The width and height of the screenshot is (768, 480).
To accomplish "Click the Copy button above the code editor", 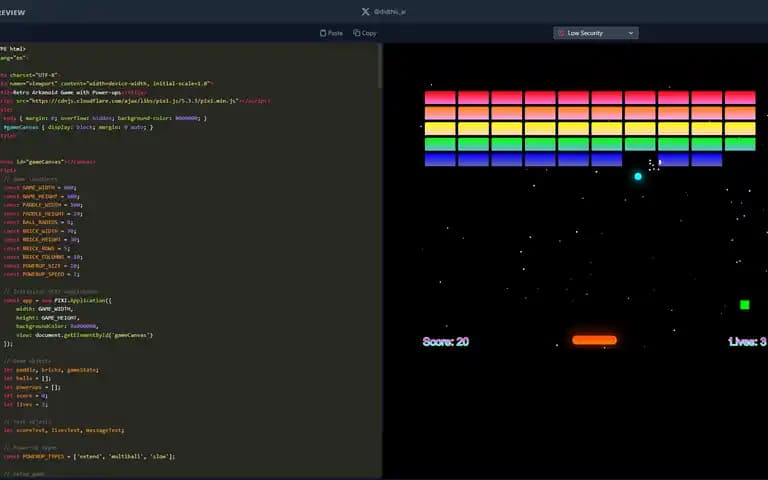I will click(x=365, y=33).
